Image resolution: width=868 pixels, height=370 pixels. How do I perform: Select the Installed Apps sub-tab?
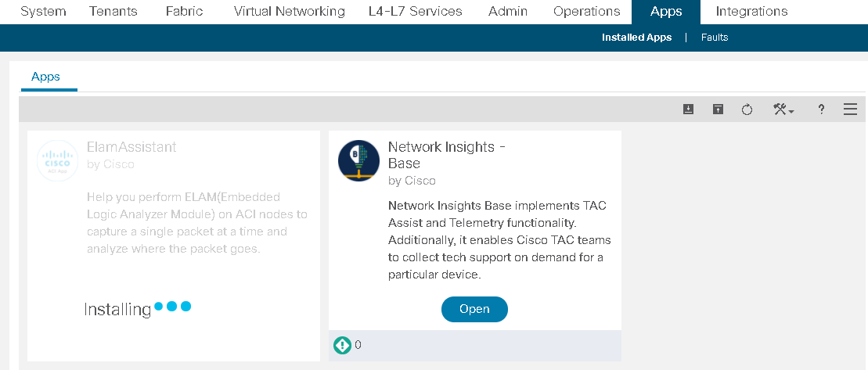point(636,38)
